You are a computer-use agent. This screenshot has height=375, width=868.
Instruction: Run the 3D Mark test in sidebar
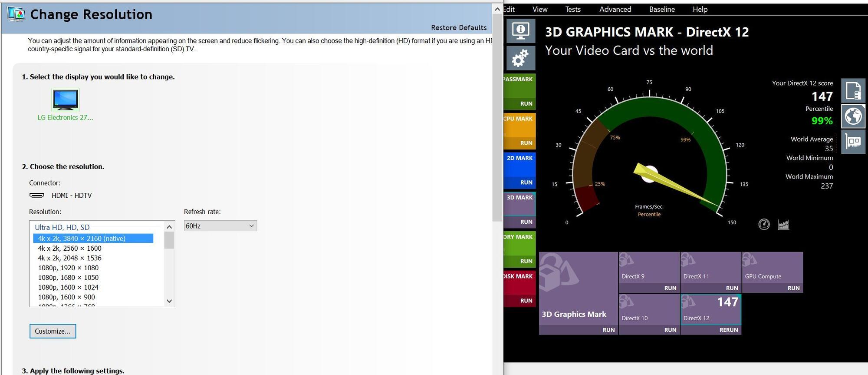(526, 222)
